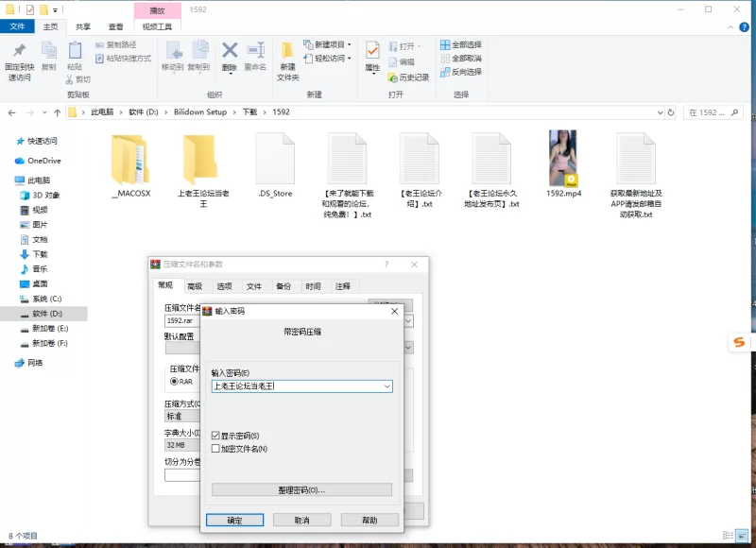
Task: Switch to Files tab in archive dialog
Action: click(x=254, y=286)
